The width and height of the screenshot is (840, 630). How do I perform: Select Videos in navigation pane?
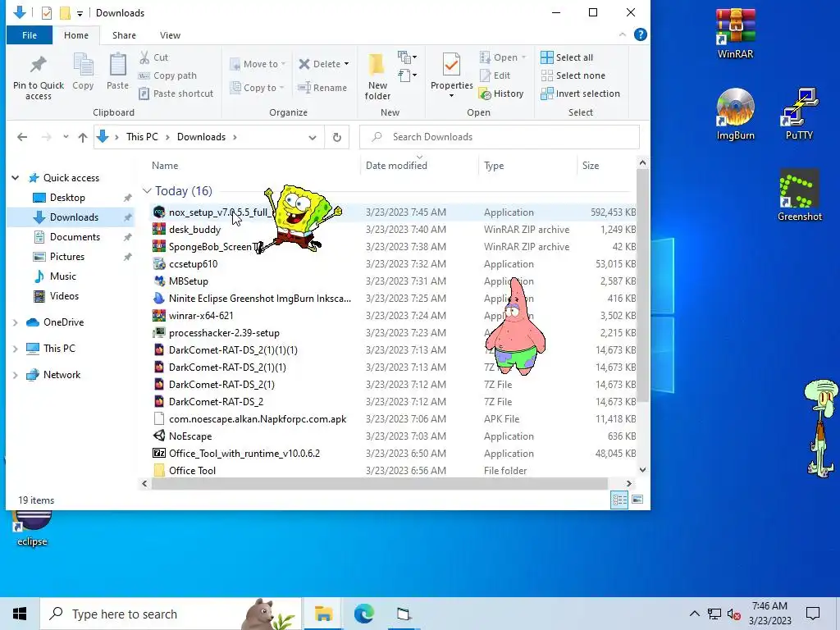[x=64, y=296]
